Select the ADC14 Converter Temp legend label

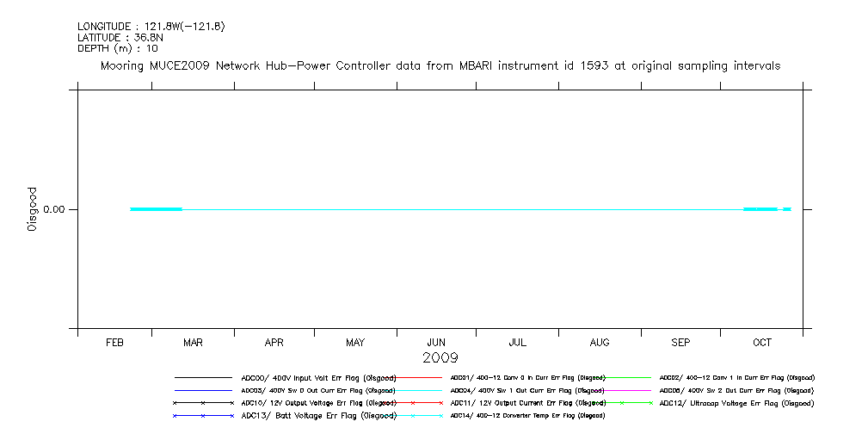pos(527,416)
